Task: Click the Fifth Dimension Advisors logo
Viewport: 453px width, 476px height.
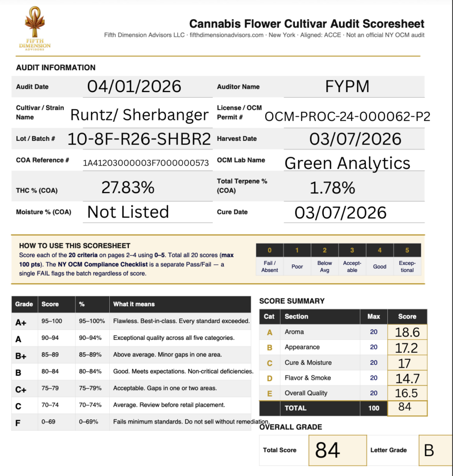Action: 35,29
